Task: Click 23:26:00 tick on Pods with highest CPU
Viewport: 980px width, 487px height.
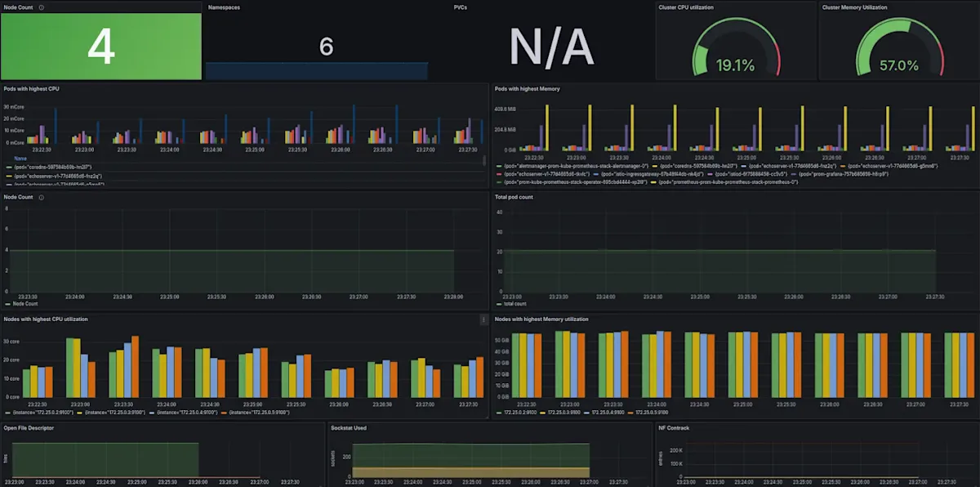Action: [341, 150]
